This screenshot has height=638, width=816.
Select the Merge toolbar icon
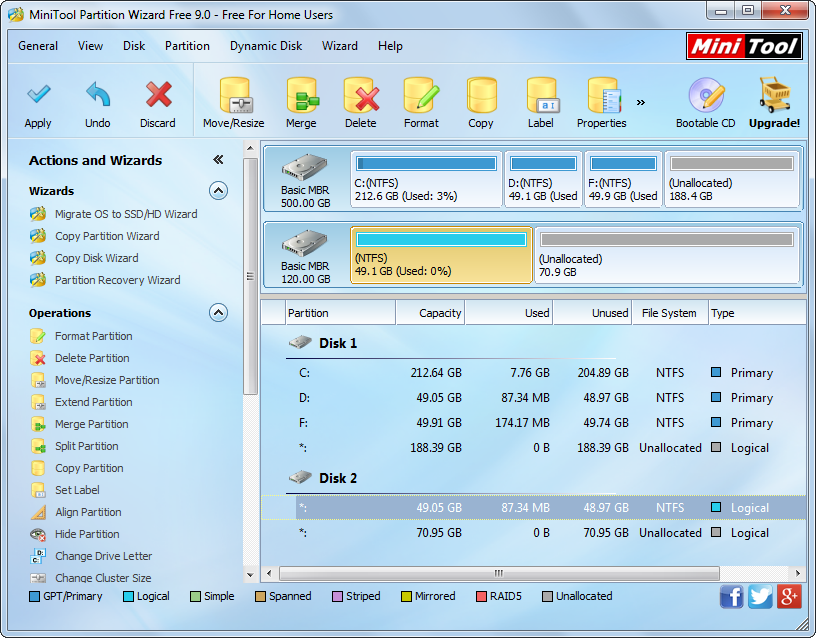click(x=301, y=104)
